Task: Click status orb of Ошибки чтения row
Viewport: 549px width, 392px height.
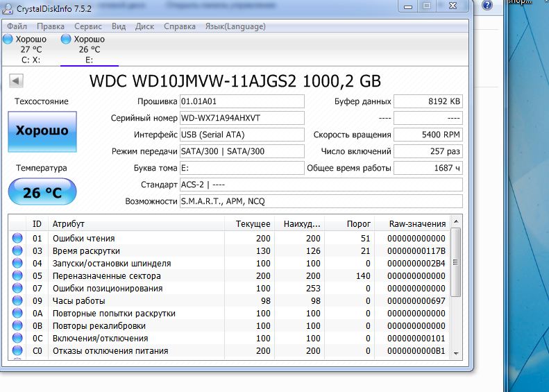Action: [17, 239]
